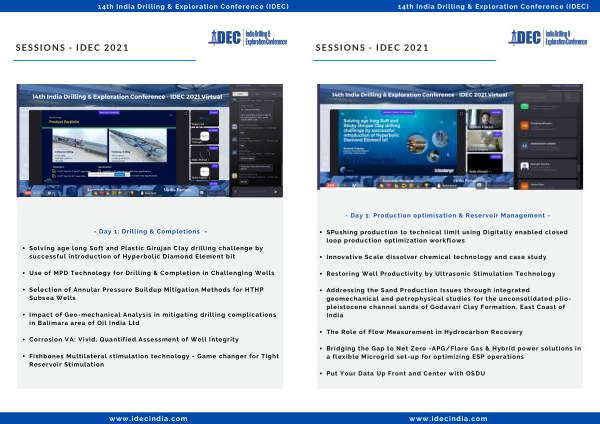Select 'Selection of Annular Pressure Buildup Mitigation' bullet

146,294
